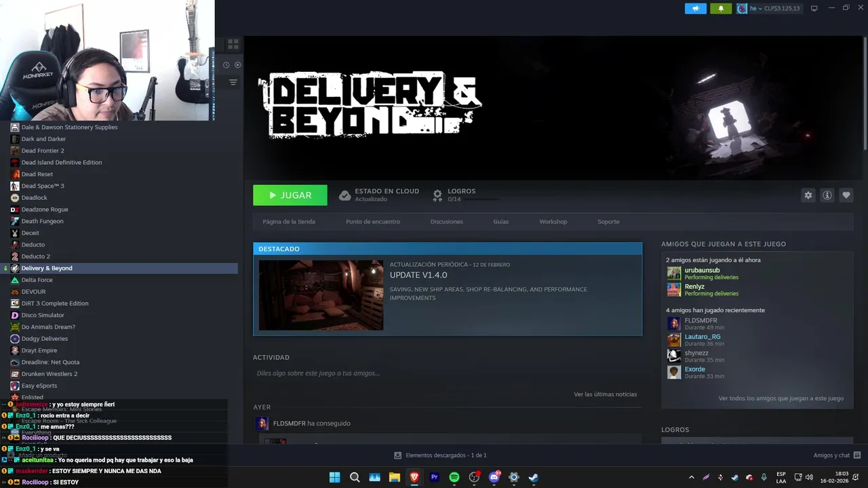
Task: Open Steam announcements megaphone button
Action: click(x=695, y=8)
